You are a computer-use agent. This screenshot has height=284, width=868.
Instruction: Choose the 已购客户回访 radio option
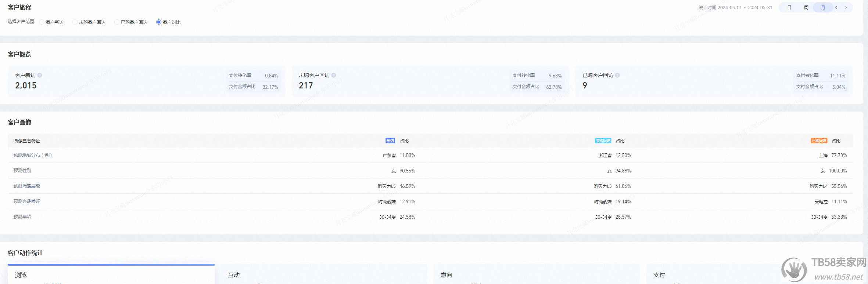click(x=117, y=22)
